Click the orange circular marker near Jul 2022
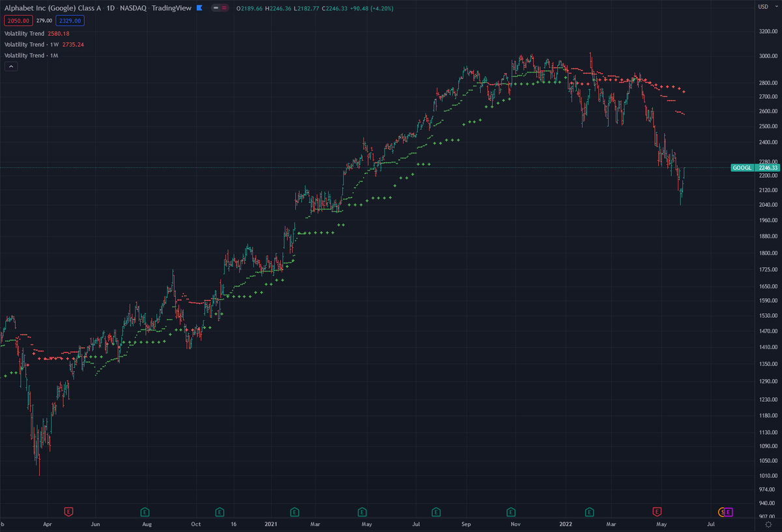Viewport: 782px width, 532px height. (x=721, y=511)
